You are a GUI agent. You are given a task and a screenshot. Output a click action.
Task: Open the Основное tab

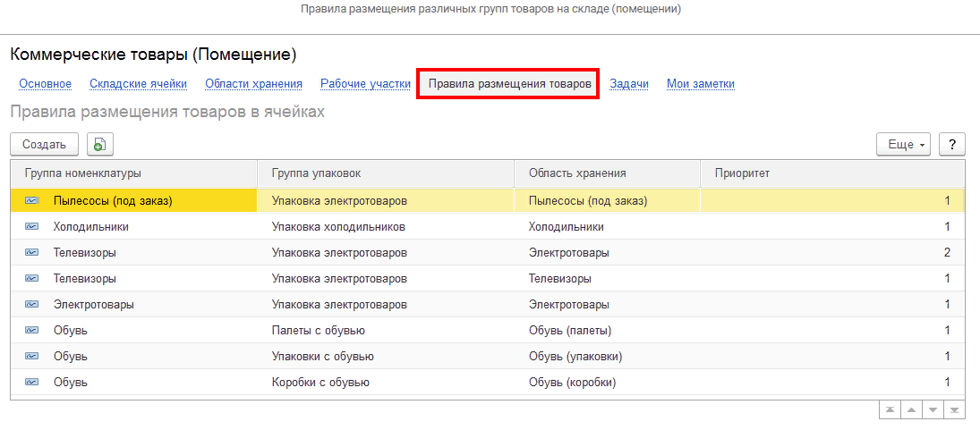pos(45,84)
